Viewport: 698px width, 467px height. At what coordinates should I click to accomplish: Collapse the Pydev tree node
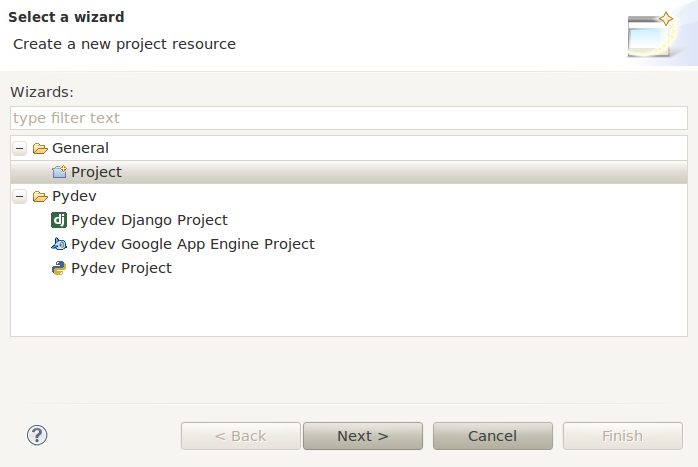[20, 196]
